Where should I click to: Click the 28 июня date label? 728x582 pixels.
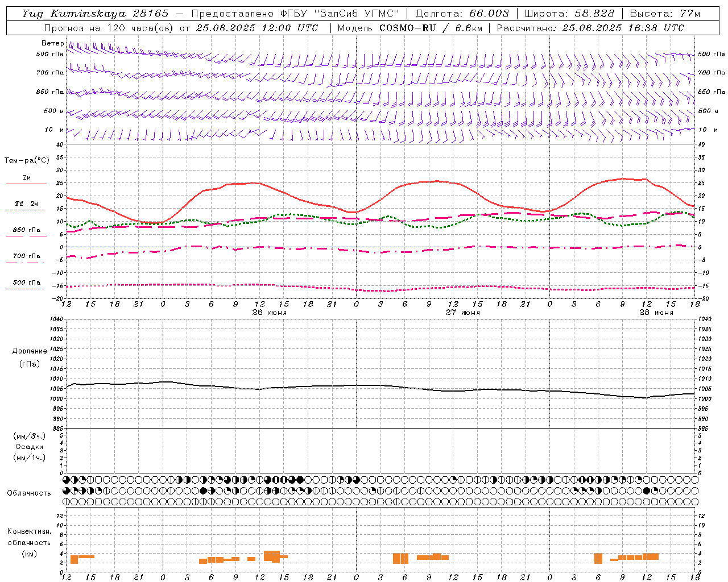click(656, 313)
